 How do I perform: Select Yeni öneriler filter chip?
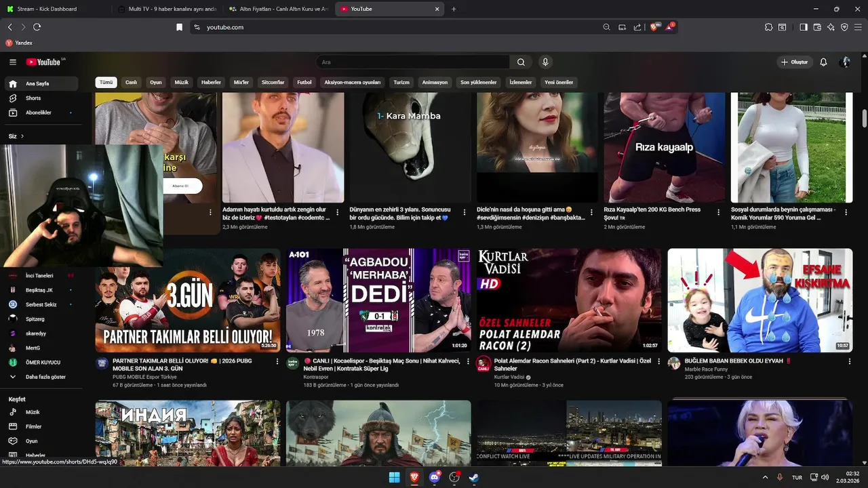(x=559, y=82)
